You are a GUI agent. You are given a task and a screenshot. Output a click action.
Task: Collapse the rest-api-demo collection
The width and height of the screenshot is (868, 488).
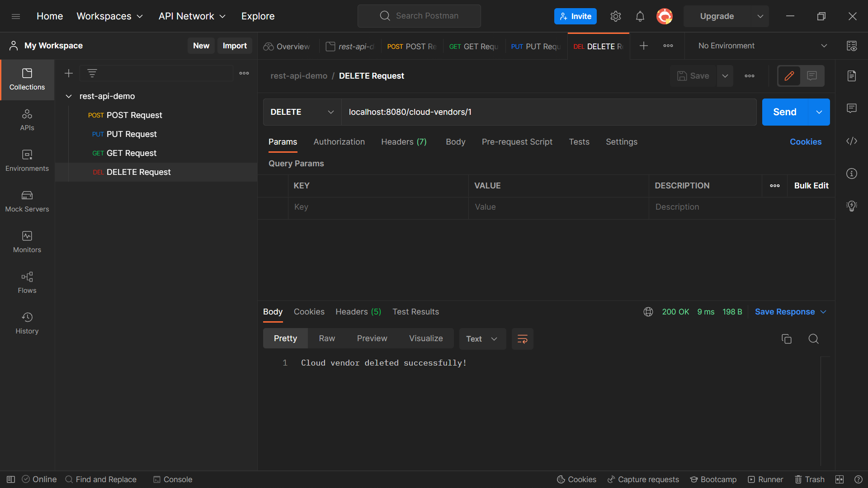coord(68,96)
